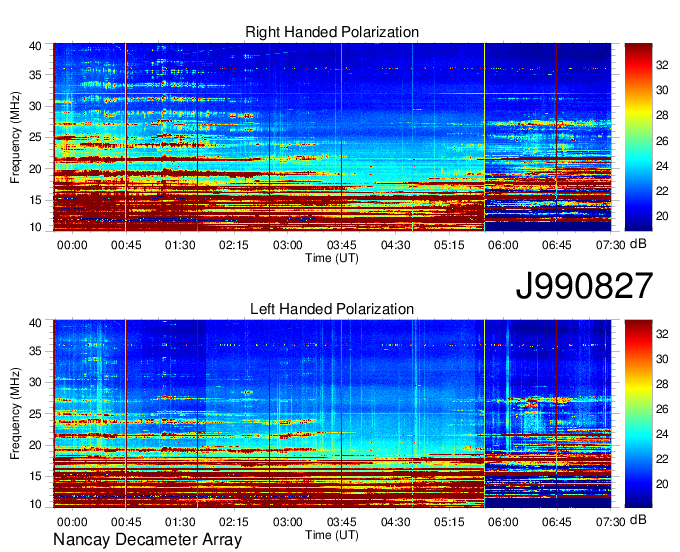Click the red vertical line near 06:45, top plot
Image resolution: width=680 pixels, height=552 pixels.
coord(556,137)
